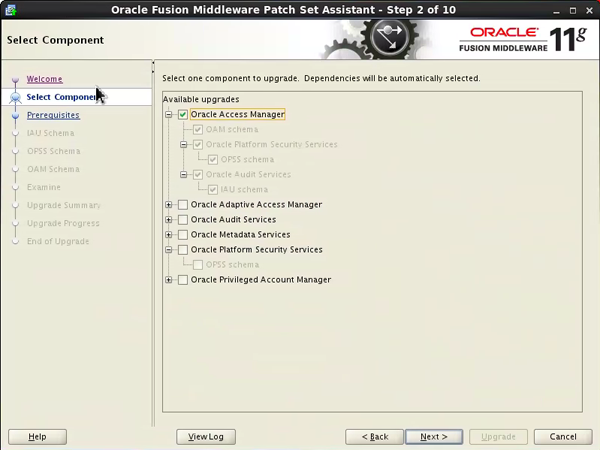Check the Oracle Privileged Account Manager checkbox

[183, 280]
